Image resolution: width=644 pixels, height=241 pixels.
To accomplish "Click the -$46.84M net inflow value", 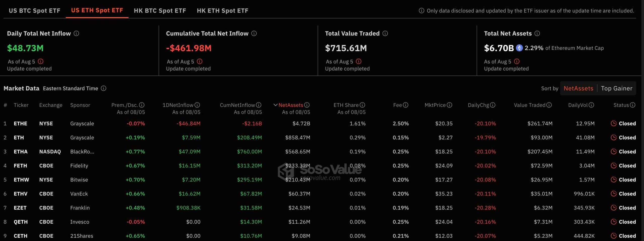I will pyautogui.click(x=188, y=123).
